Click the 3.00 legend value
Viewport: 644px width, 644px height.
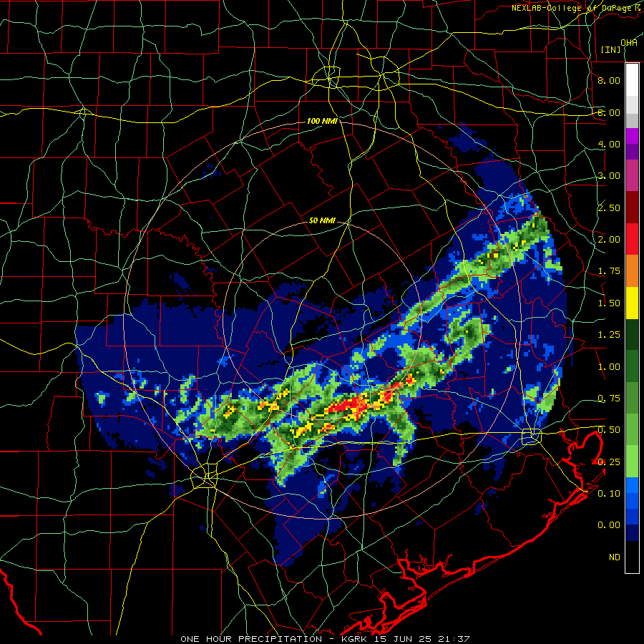609,176
